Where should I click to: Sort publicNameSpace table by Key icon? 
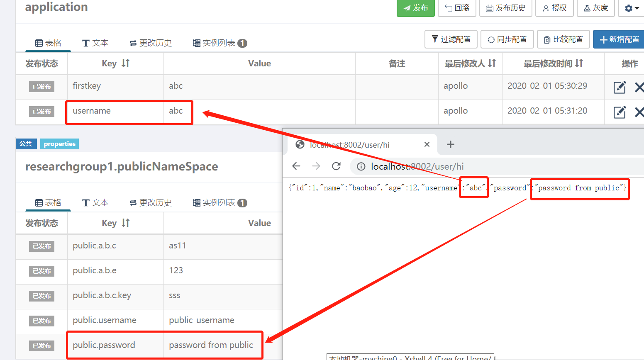pos(125,223)
